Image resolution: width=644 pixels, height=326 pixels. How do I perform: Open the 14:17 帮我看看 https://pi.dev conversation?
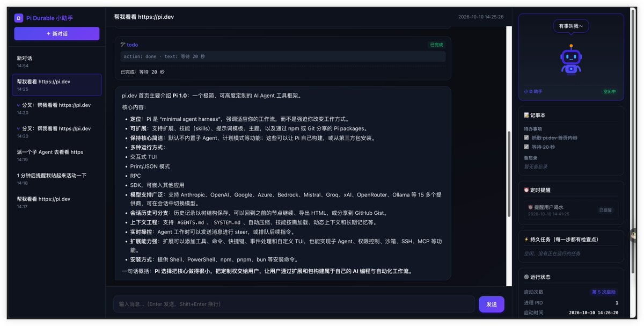click(x=57, y=202)
